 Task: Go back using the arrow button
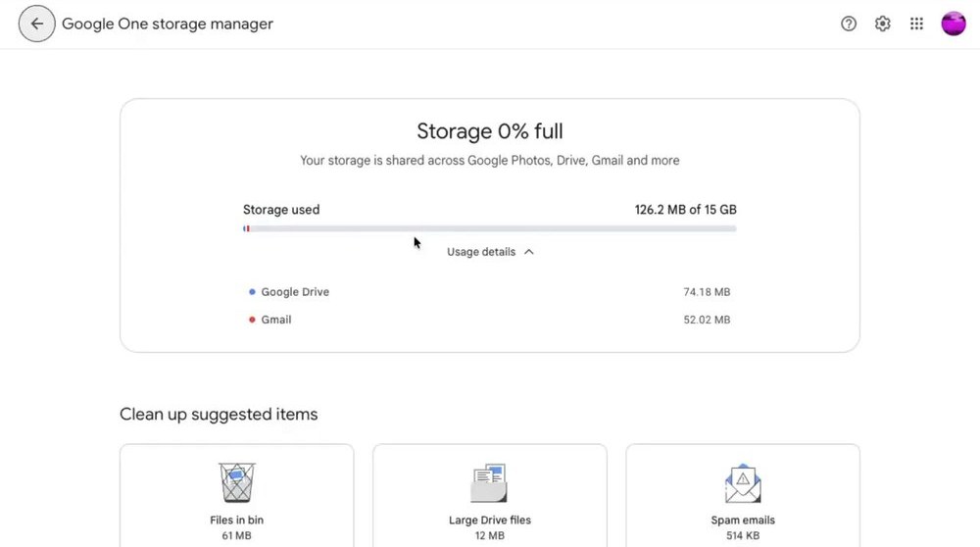(x=37, y=24)
